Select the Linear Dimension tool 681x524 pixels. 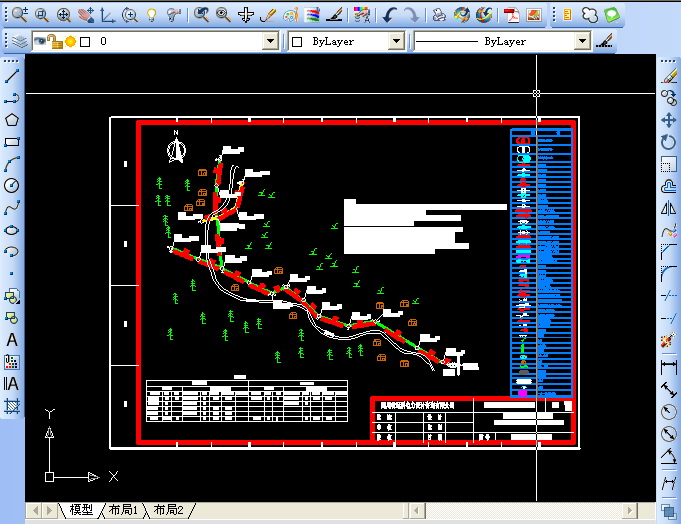tap(669, 367)
